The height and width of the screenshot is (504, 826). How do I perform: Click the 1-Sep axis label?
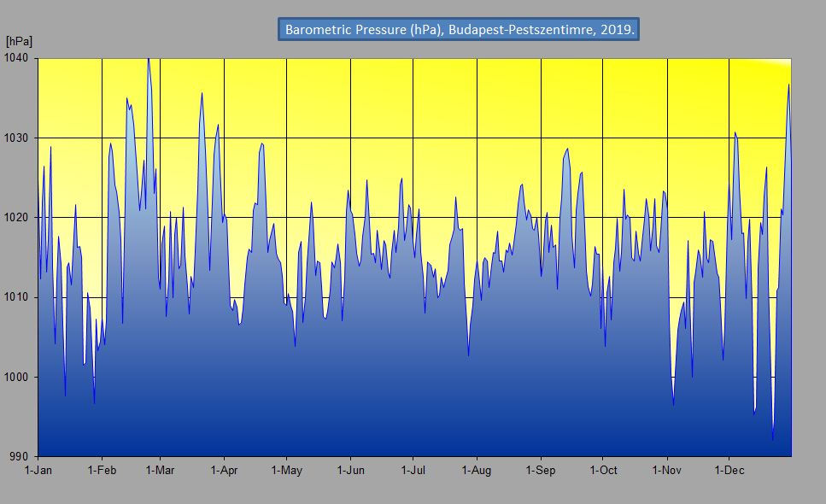tap(540, 470)
